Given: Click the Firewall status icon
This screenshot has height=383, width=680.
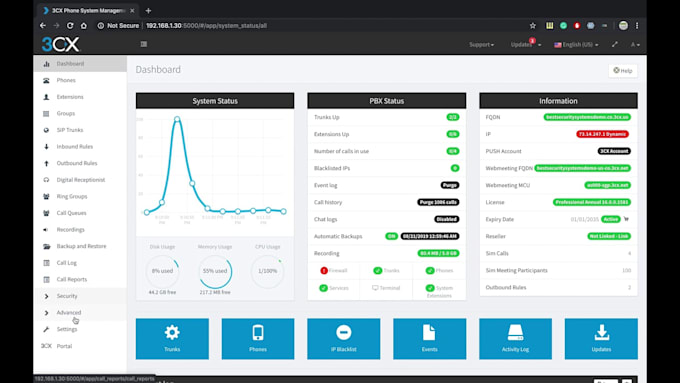Looking at the screenshot, I should (x=324, y=271).
